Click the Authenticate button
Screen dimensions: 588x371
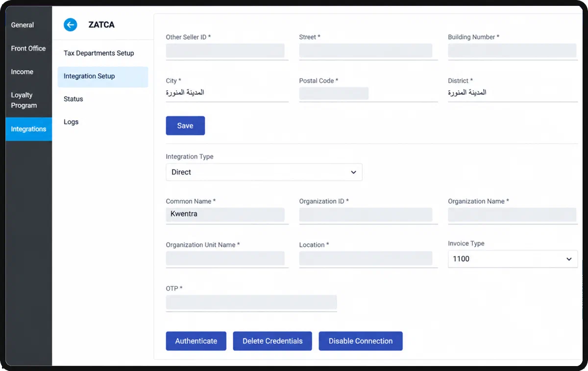(196, 341)
